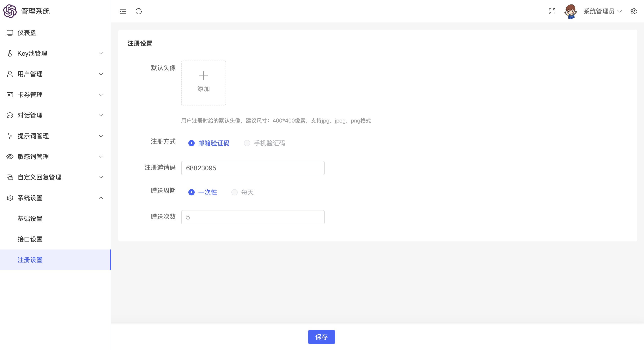Click the 提示词管理 sliders icon
This screenshot has width=644, height=350.
(10, 136)
